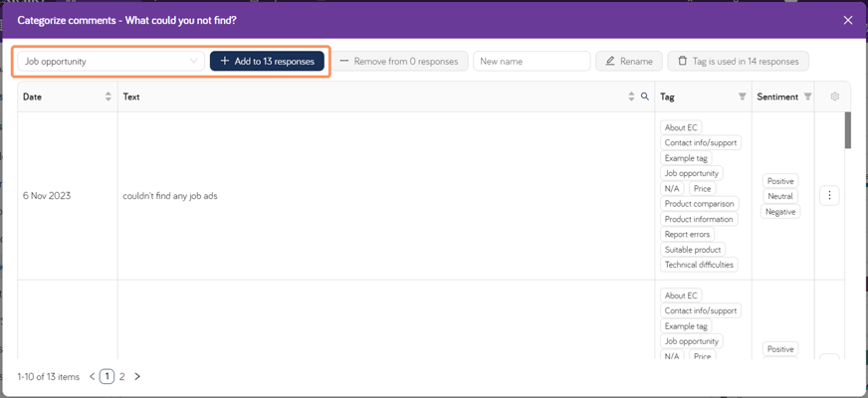Open the Tag column filter
Viewport: 868px width, 398px height.
[743, 97]
